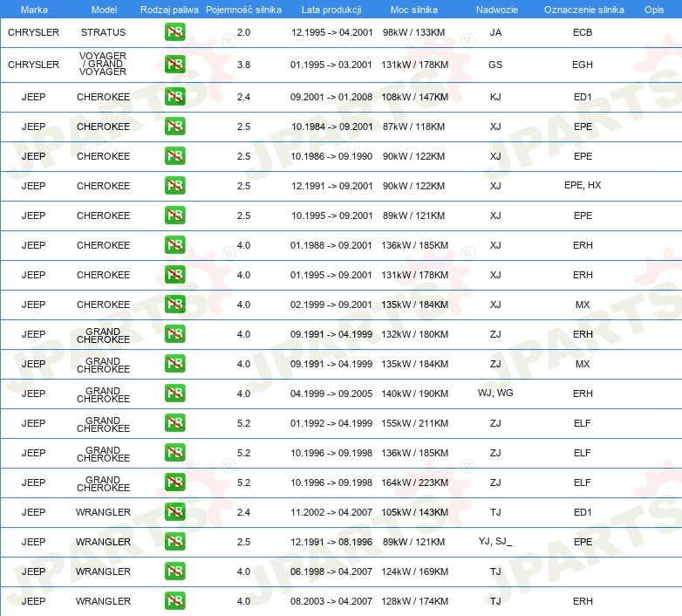Image resolution: width=682 pixels, height=616 pixels.
Task: Click engine code ECB
Action: point(583,32)
